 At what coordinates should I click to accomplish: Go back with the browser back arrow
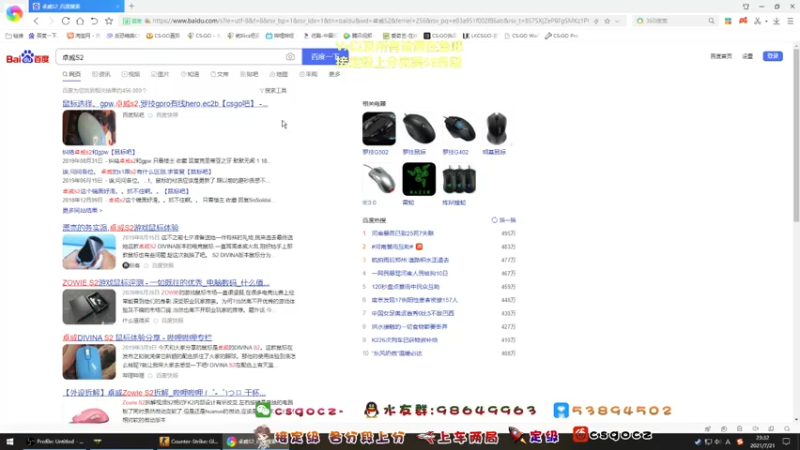[36, 21]
